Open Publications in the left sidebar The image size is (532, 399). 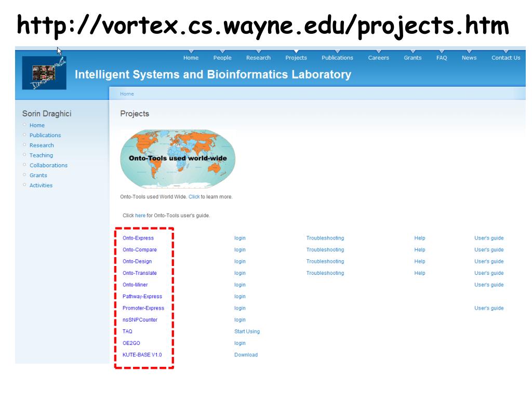tap(45, 135)
